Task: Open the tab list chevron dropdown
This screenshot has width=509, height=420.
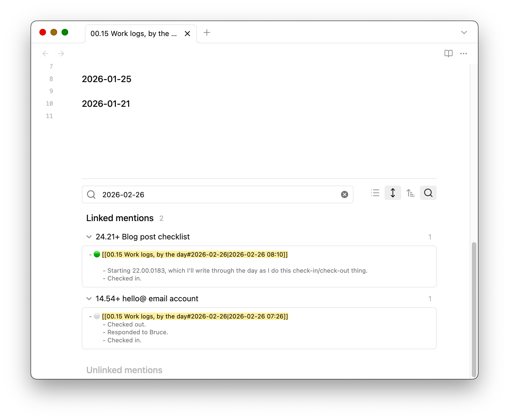Action: tap(464, 33)
